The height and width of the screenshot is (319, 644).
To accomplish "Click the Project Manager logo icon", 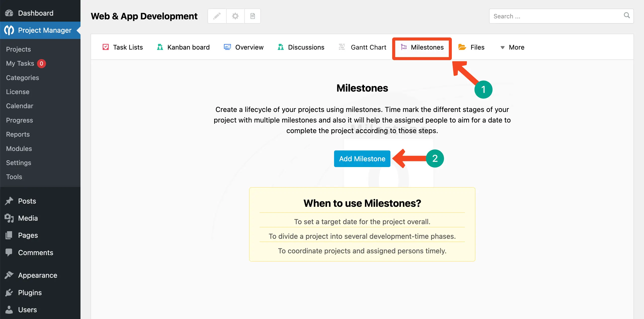I will pyautogui.click(x=9, y=30).
